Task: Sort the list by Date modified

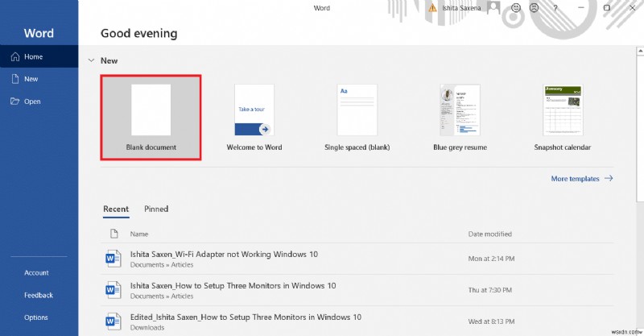Action: point(490,234)
